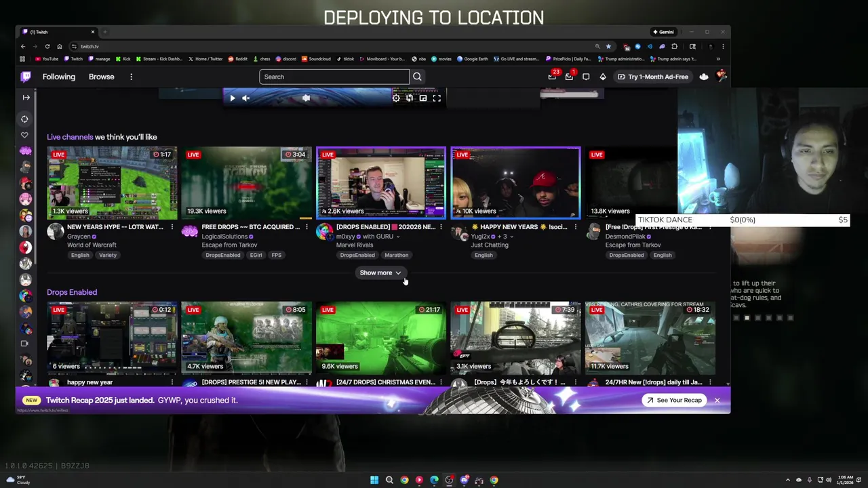Open Windows Start menu

[x=374, y=480]
